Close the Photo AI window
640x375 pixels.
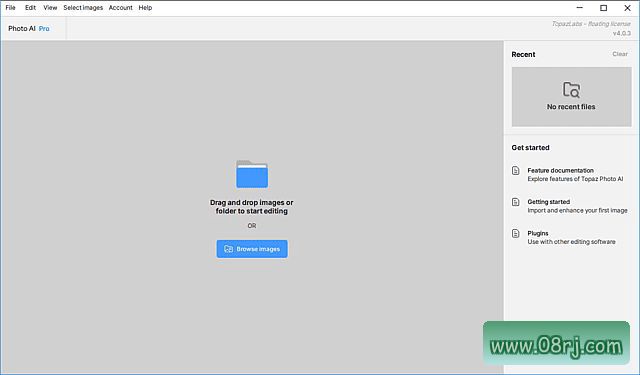[x=627, y=8]
